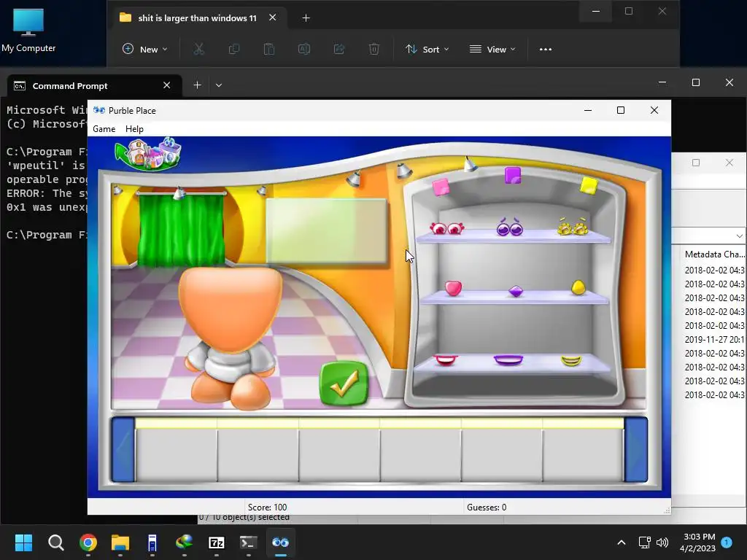The image size is (747, 560).
Task: Click the Purble Place home menu icon
Action: click(x=148, y=153)
